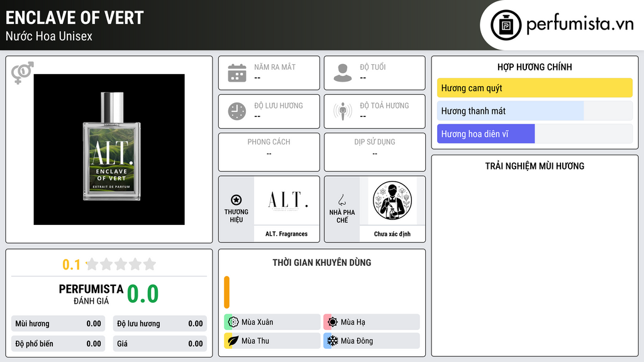Click the Perfumista đánh giá label

click(x=91, y=294)
